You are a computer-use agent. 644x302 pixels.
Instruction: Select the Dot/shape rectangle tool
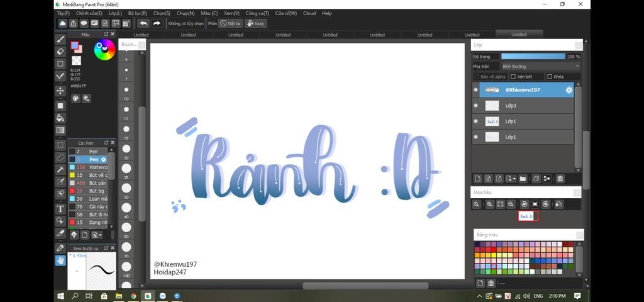click(x=60, y=64)
